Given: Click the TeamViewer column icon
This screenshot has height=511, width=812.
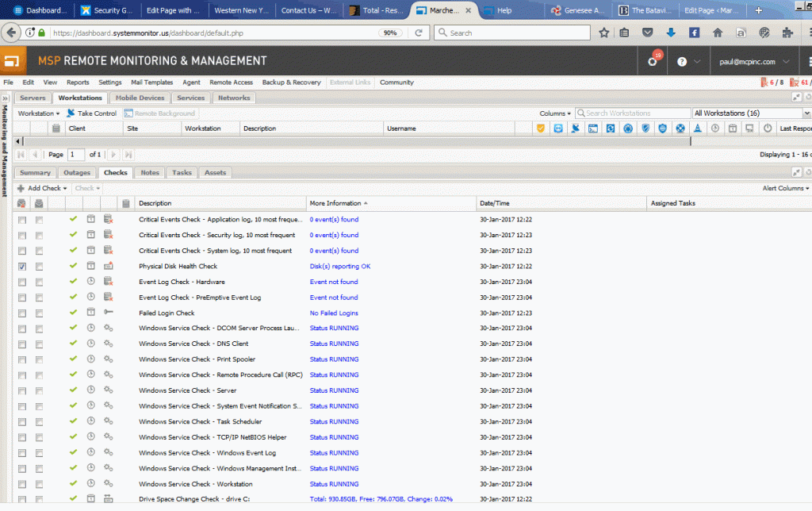Looking at the screenshot, I should [x=557, y=128].
